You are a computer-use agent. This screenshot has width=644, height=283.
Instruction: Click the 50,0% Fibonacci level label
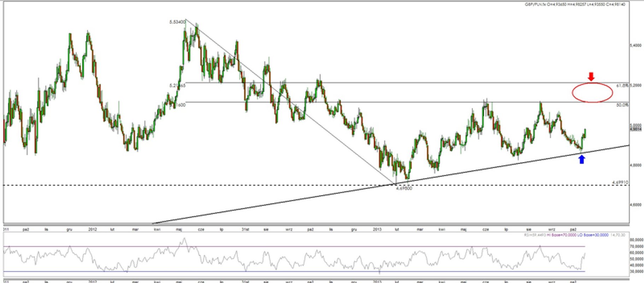pyautogui.click(x=622, y=105)
